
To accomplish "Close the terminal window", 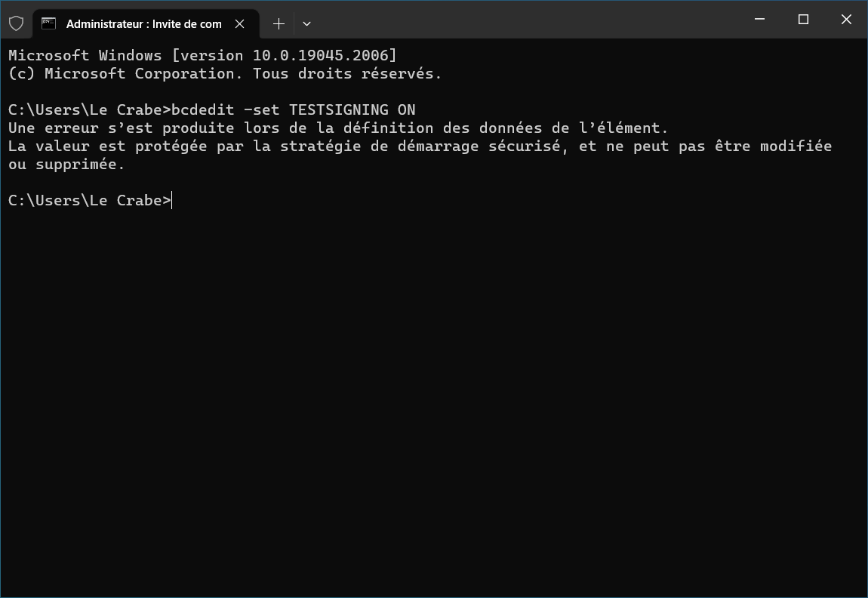I will (x=846, y=20).
